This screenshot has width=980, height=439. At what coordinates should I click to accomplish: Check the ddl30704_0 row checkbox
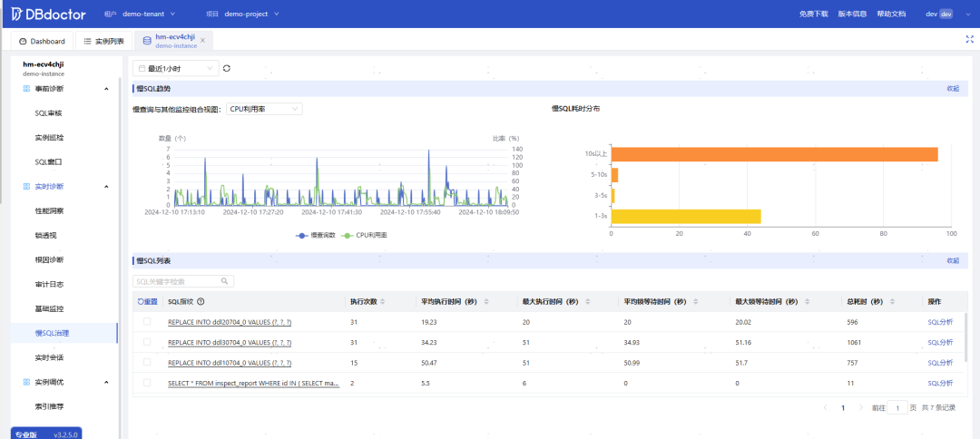[148, 342]
